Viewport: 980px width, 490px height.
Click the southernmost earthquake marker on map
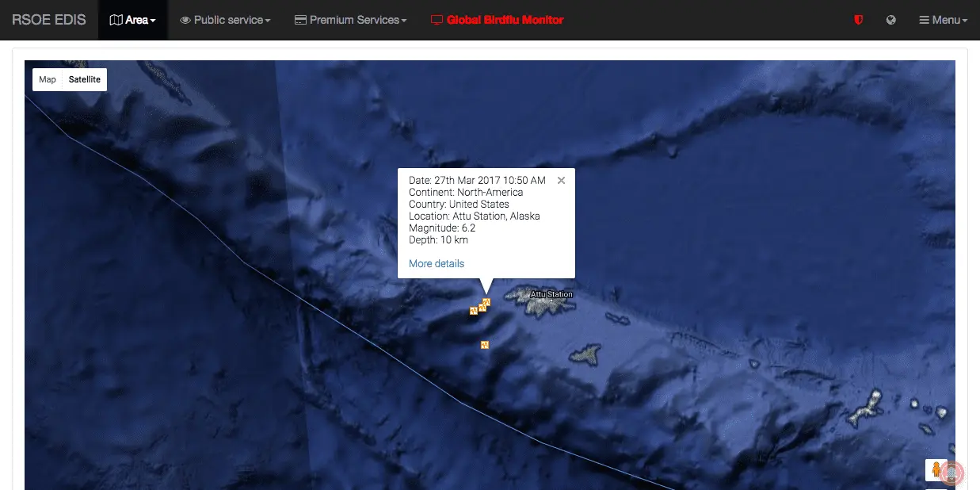[x=485, y=344]
